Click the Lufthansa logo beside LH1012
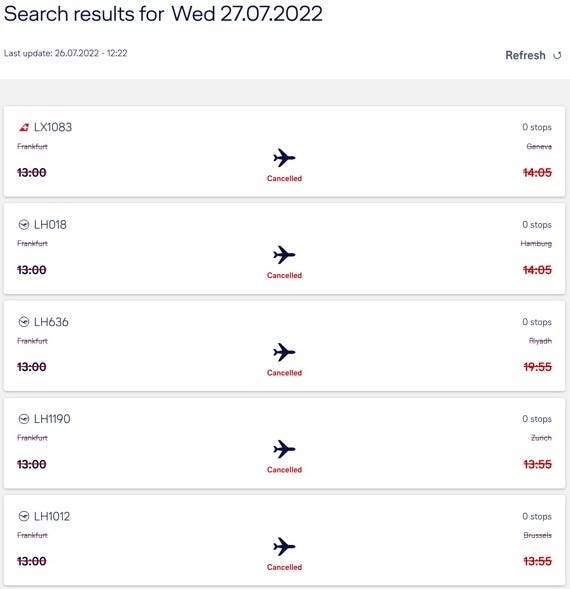The height and width of the screenshot is (589, 570). point(24,516)
